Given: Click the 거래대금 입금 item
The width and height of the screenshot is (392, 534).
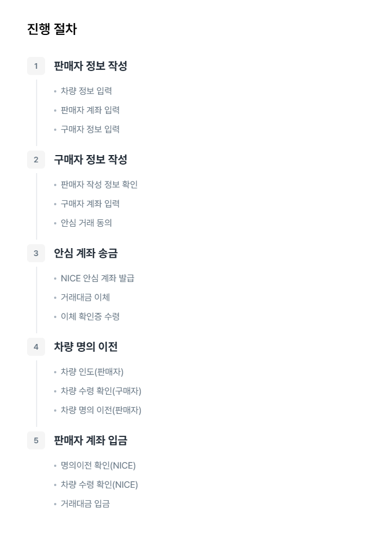Looking at the screenshot, I should tap(85, 504).
